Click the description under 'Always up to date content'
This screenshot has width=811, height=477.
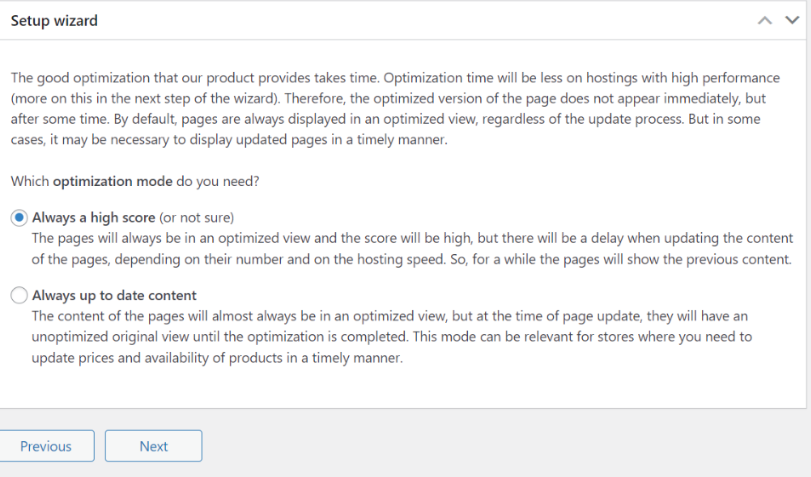pos(392,337)
